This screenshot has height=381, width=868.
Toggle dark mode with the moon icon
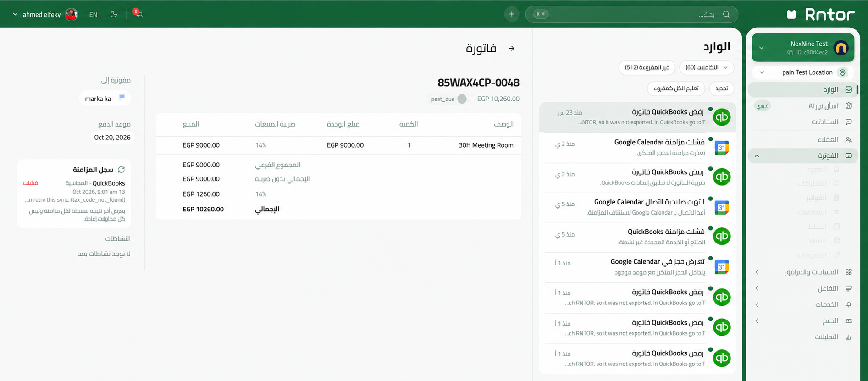[114, 14]
